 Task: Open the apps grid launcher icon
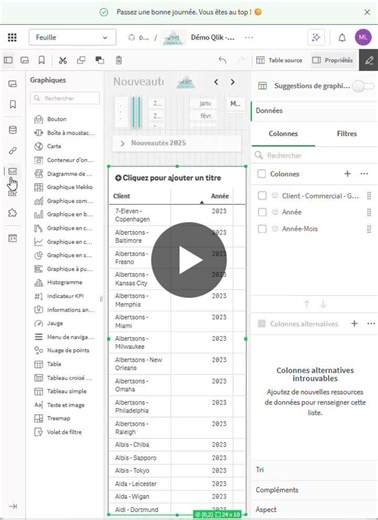pyautogui.click(x=12, y=37)
